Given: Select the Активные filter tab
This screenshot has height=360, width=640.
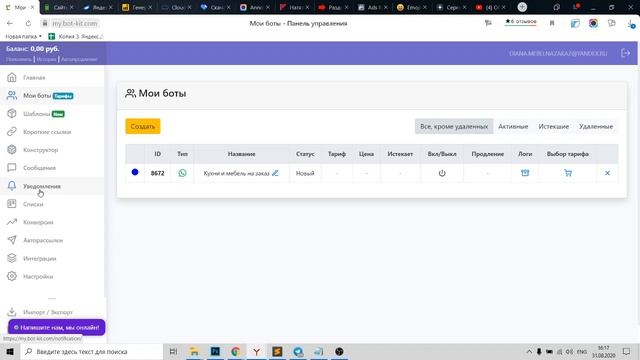Looking at the screenshot, I should point(513,127).
